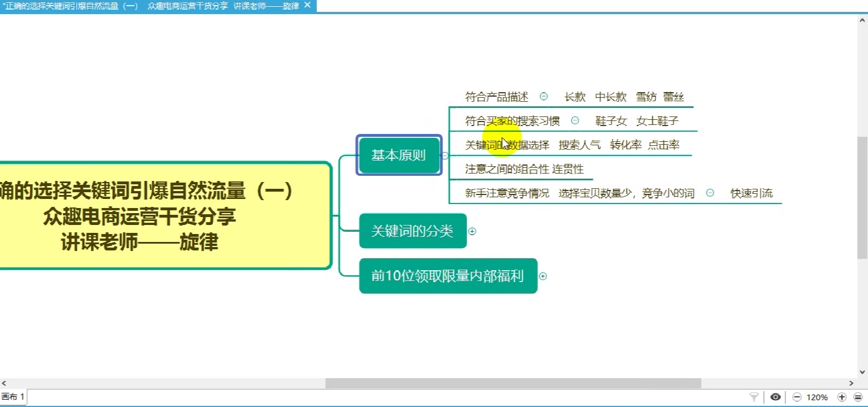Select the 蕾丝 keyword node

point(673,97)
